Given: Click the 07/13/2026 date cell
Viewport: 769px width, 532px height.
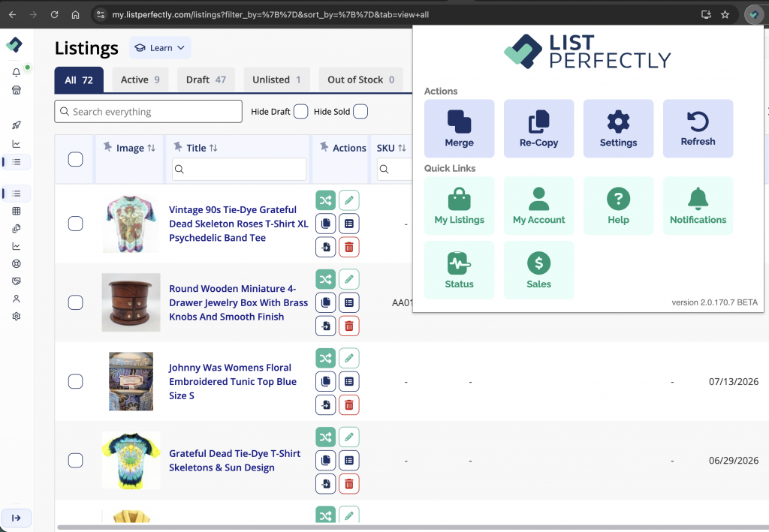Looking at the screenshot, I should coord(733,382).
